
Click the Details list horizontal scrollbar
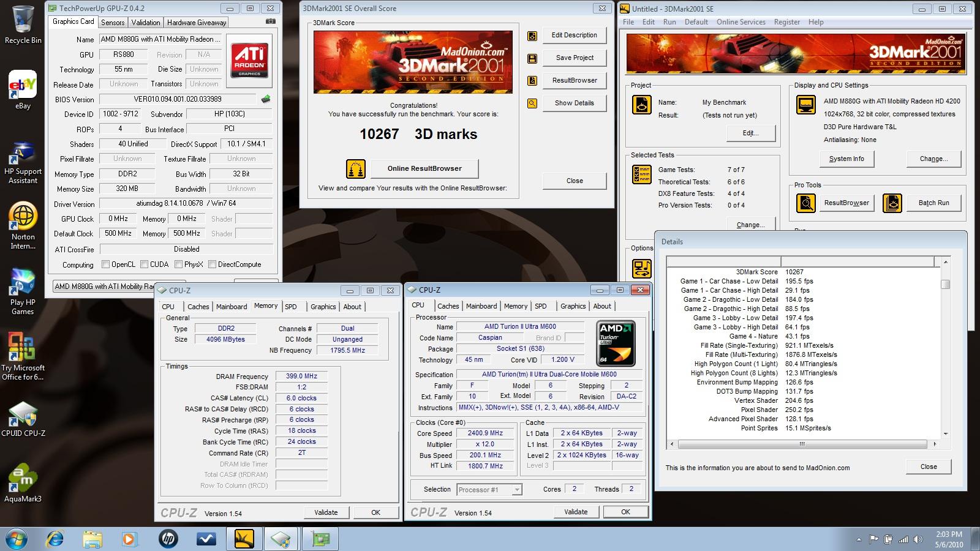[x=803, y=444]
